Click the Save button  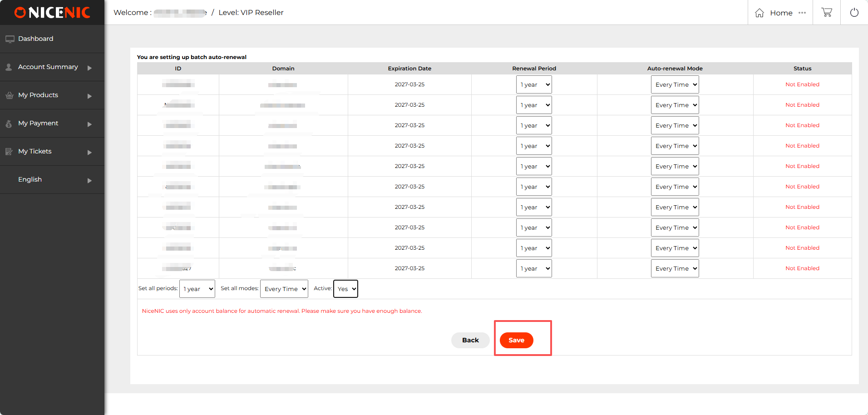[x=516, y=340]
